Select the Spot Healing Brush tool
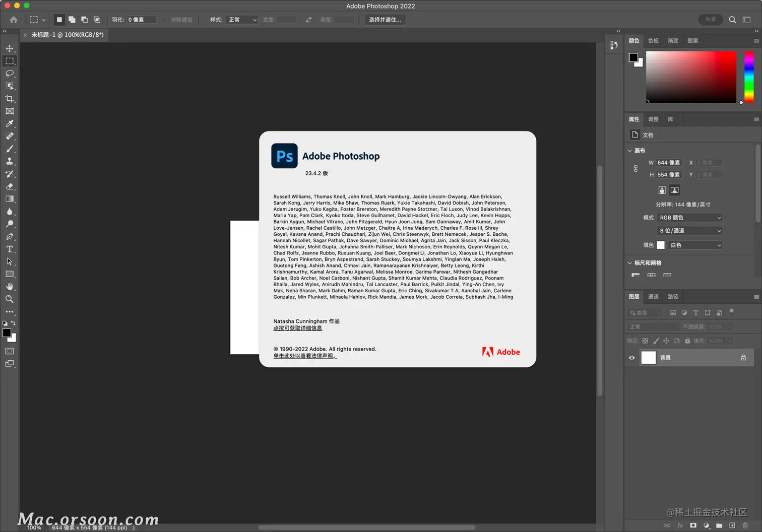The image size is (762, 532). [10, 136]
